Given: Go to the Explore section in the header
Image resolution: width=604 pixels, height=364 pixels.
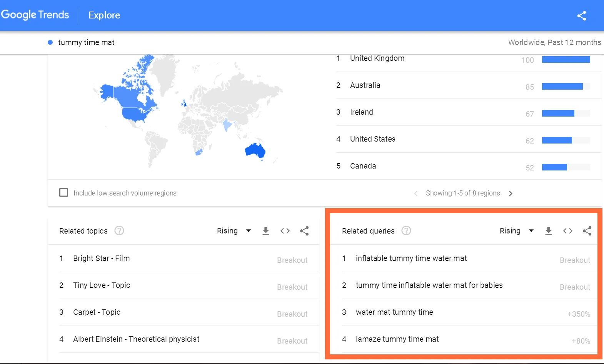Looking at the screenshot, I should point(104,15).
